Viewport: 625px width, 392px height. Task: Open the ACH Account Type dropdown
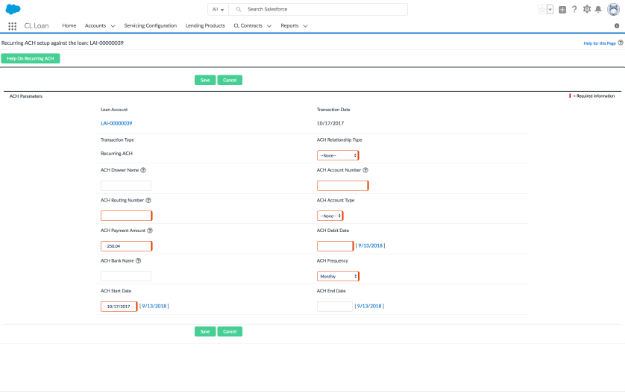tap(330, 216)
